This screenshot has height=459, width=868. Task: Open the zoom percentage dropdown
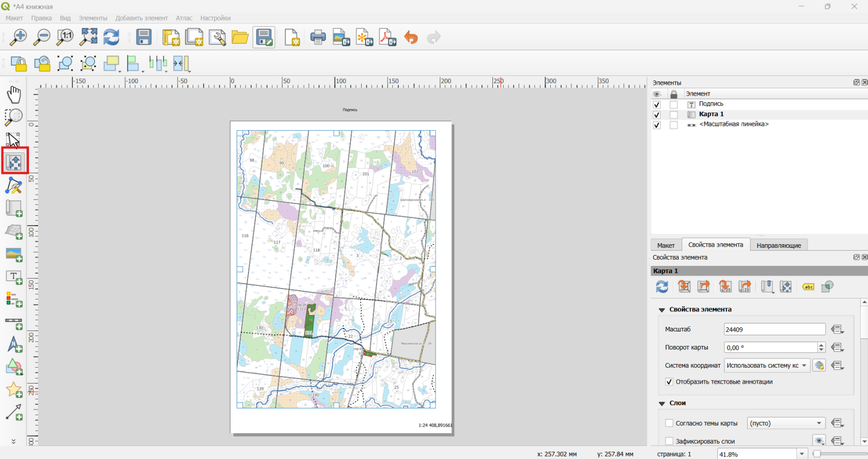802,454
